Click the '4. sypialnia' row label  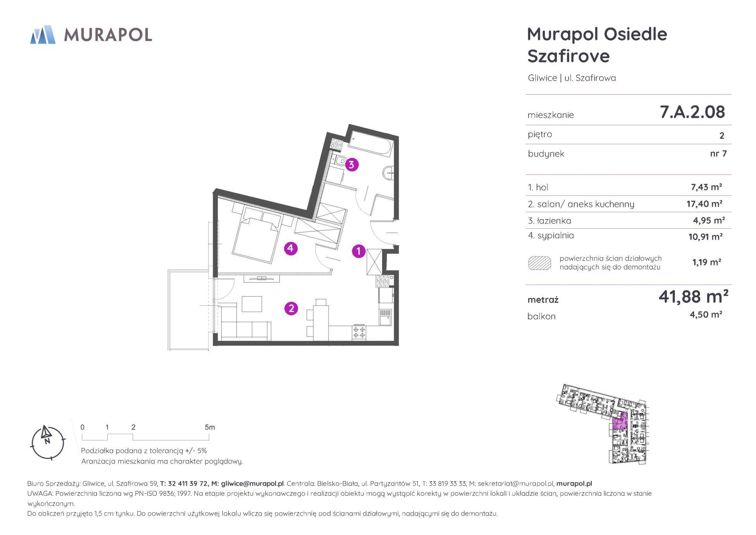(x=551, y=235)
